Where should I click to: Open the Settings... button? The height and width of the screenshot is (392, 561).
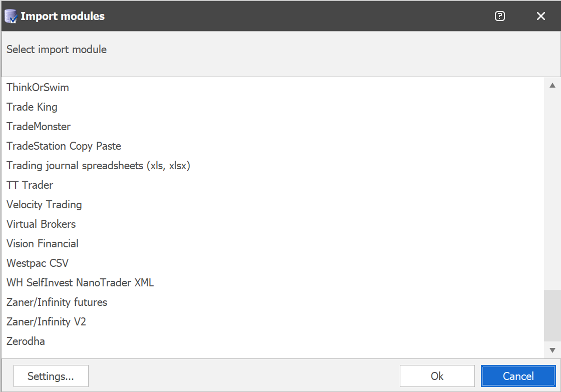coord(51,376)
